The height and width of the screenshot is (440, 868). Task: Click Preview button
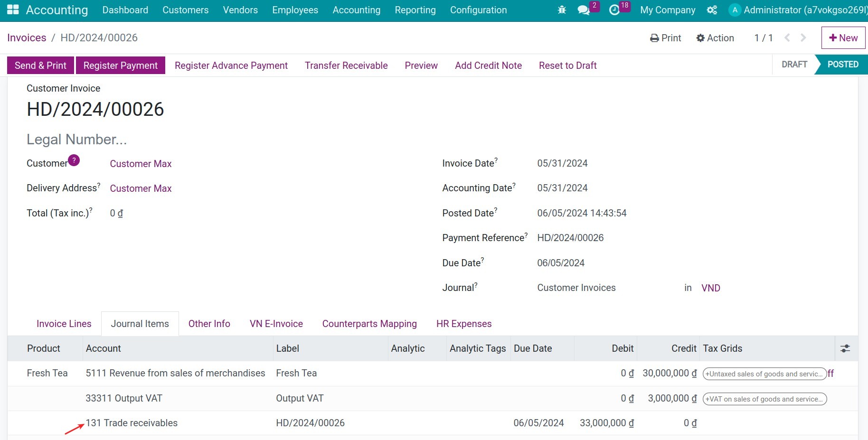point(421,66)
